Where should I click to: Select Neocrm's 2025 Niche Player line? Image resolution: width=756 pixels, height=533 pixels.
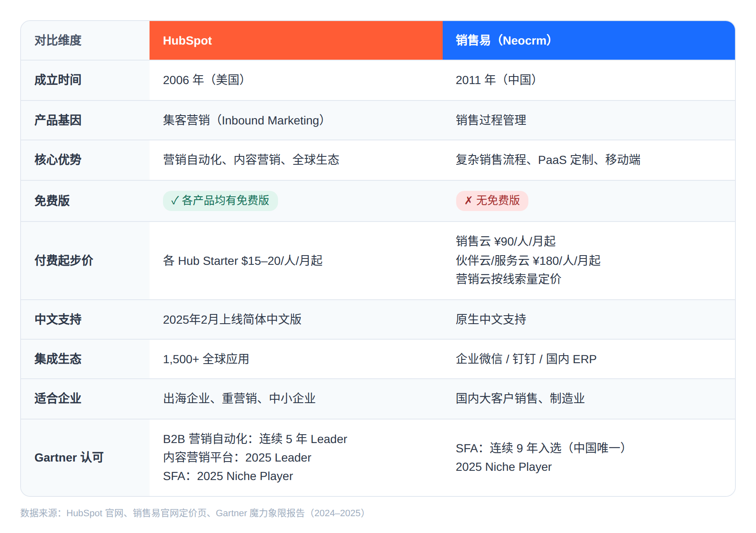pos(504,467)
